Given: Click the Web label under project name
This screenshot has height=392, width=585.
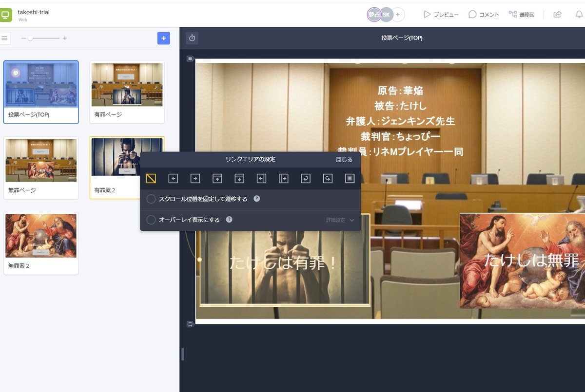Looking at the screenshot, I should [23, 20].
